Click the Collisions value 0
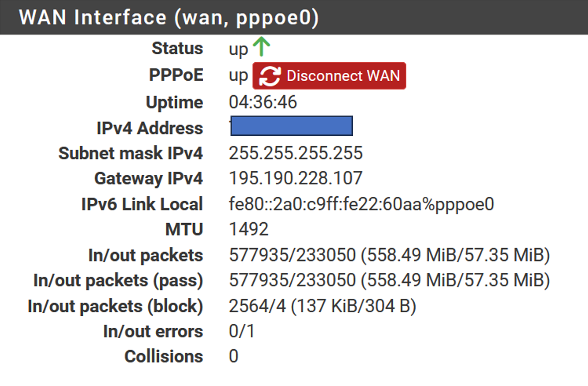Screen dimensions: 588x386 233,357
